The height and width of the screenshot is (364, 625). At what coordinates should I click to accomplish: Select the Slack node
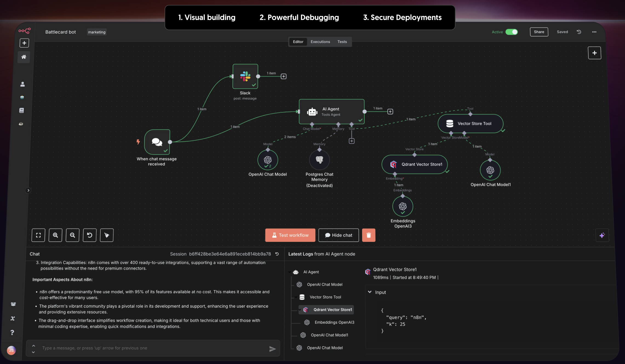point(245,76)
